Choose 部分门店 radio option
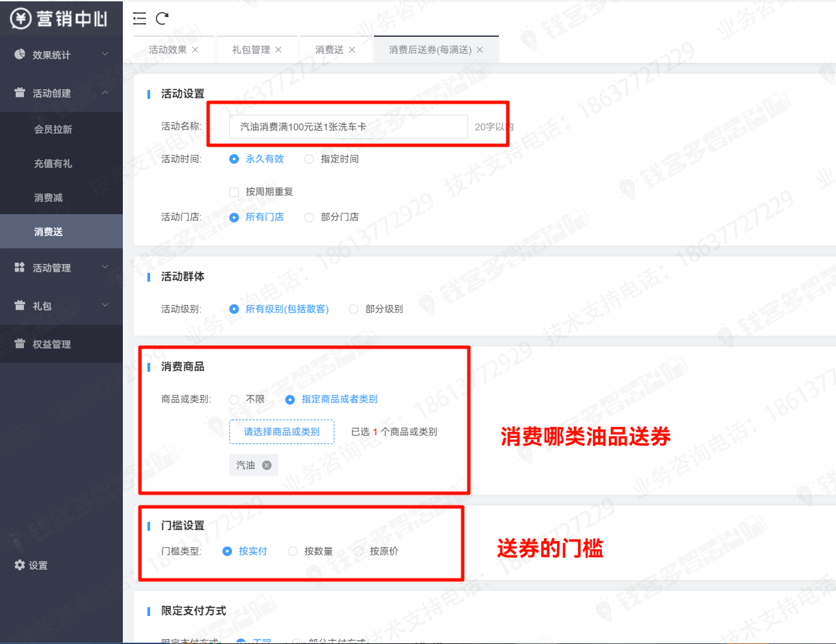This screenshot has width=836, height=644. tap(309, 217)
